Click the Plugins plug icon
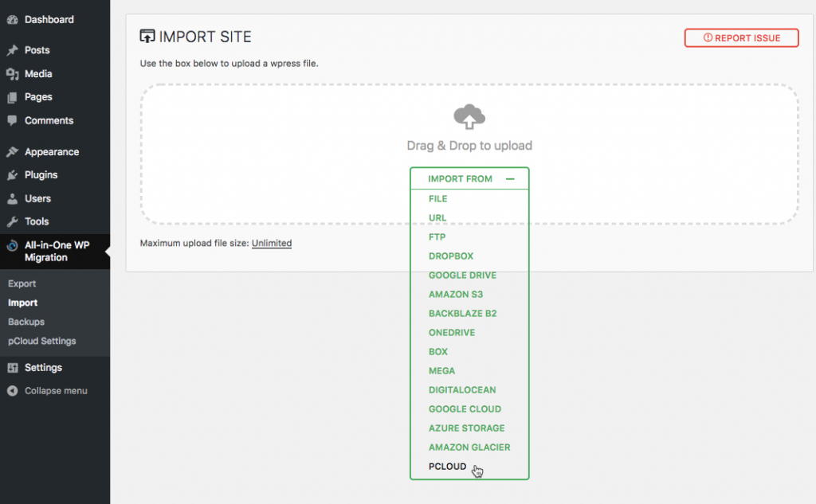This screenshot has height=504, width=816. click(x=13, y=175)
